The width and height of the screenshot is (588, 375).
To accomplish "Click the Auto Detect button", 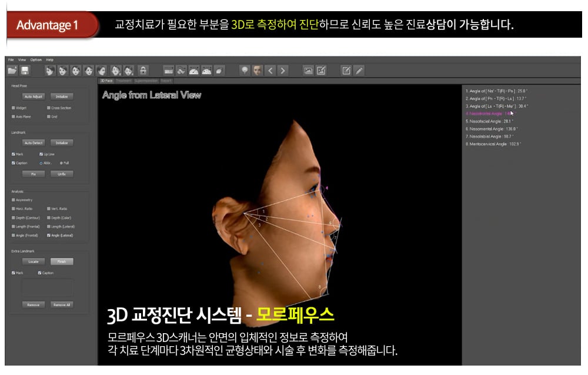I will (34, 142).
